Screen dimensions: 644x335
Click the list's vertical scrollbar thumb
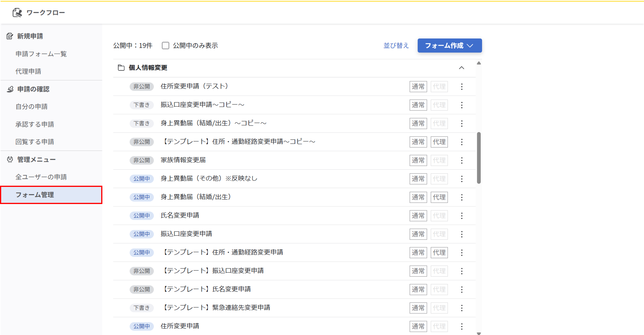pyautogui.click(x=478, y=158)
